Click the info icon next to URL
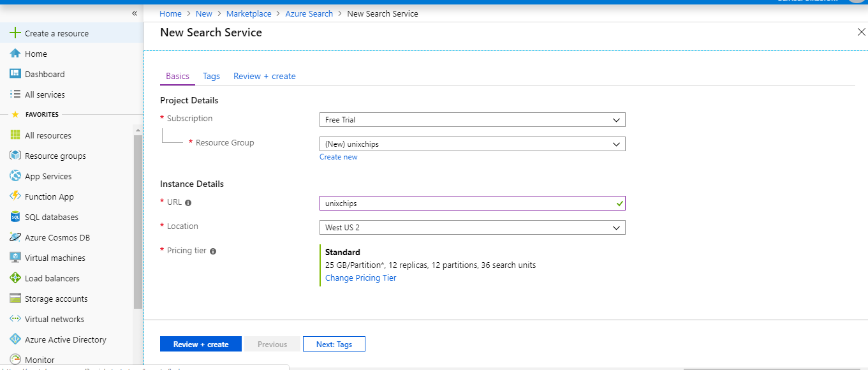Viewport: 868px width, 370px height. pyautogui.click(x=188, y=203)
